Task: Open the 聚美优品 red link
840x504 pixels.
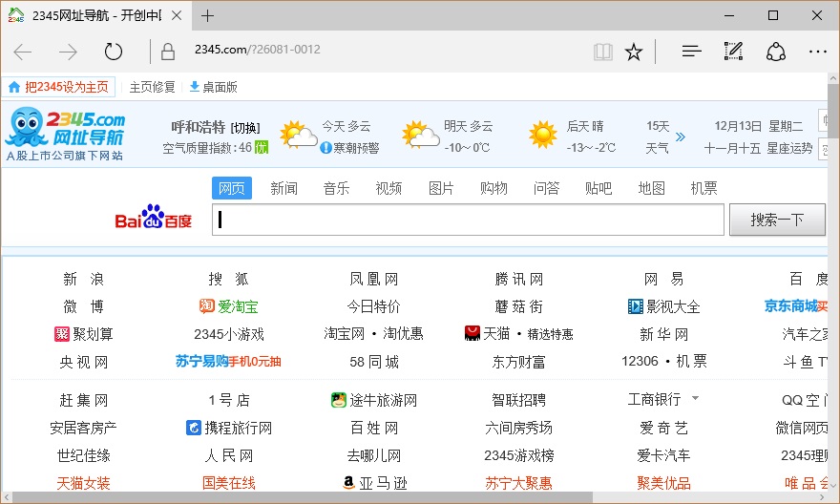Action: pyautogui.click(x=663, y=483)
